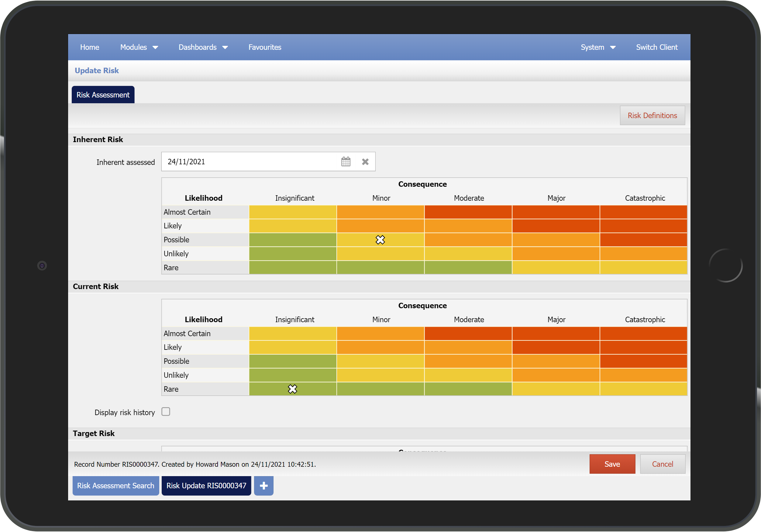Cancel the risk update
Image resolution: width=761 pixels, height=532 pixels.
coord(663,464)
